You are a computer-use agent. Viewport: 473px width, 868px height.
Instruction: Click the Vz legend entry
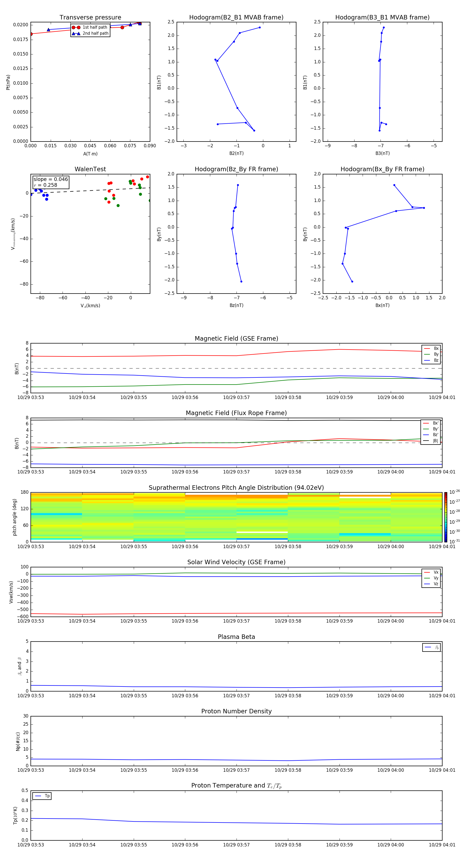431,584
